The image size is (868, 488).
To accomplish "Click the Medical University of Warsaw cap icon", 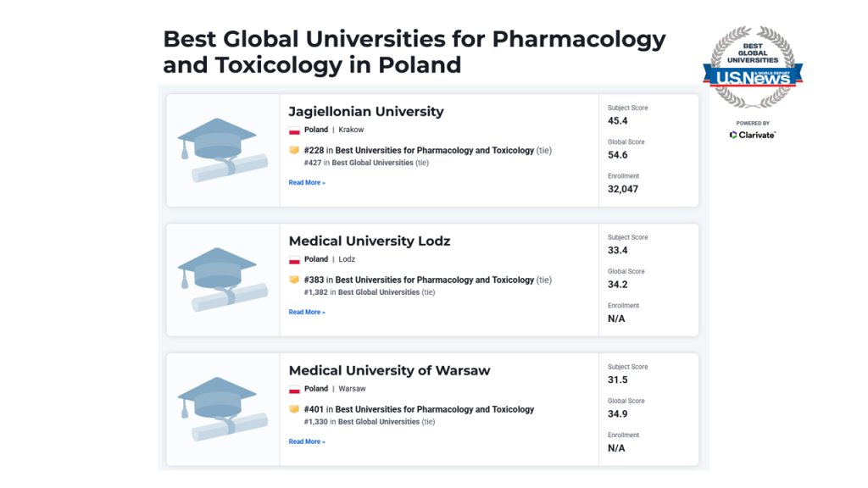I will pyautogui.click(x=223, y=409).
